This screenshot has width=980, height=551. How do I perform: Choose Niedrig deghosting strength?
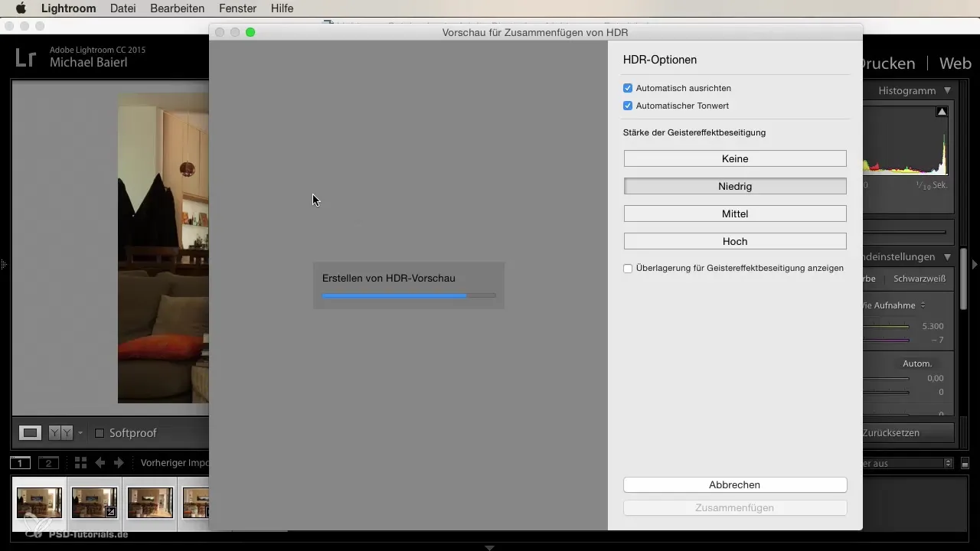(x=735, y=186)
